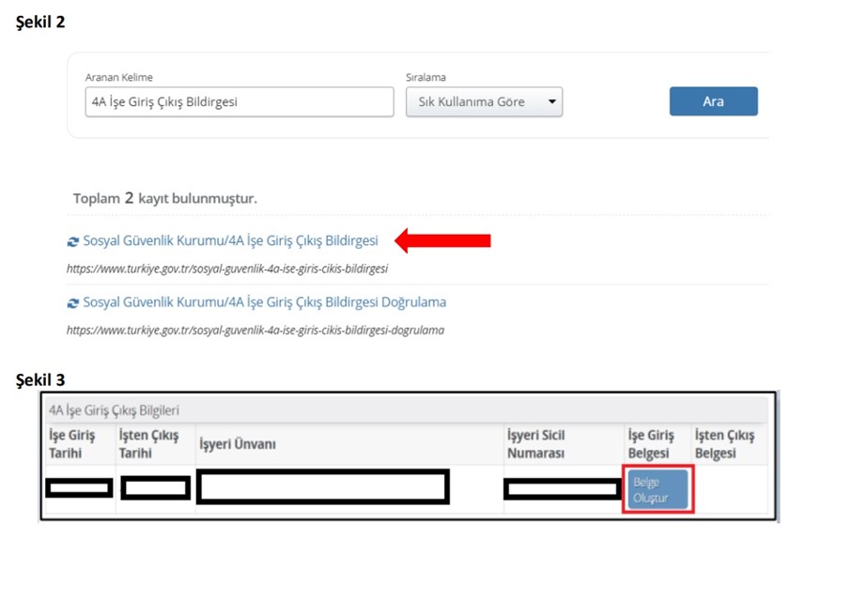Open the 4A İşe Giriş Çıkış Bildirgesi Doğrulama link
The height and width of the screenshot is (616, 852).
click(x=264, y=302)
